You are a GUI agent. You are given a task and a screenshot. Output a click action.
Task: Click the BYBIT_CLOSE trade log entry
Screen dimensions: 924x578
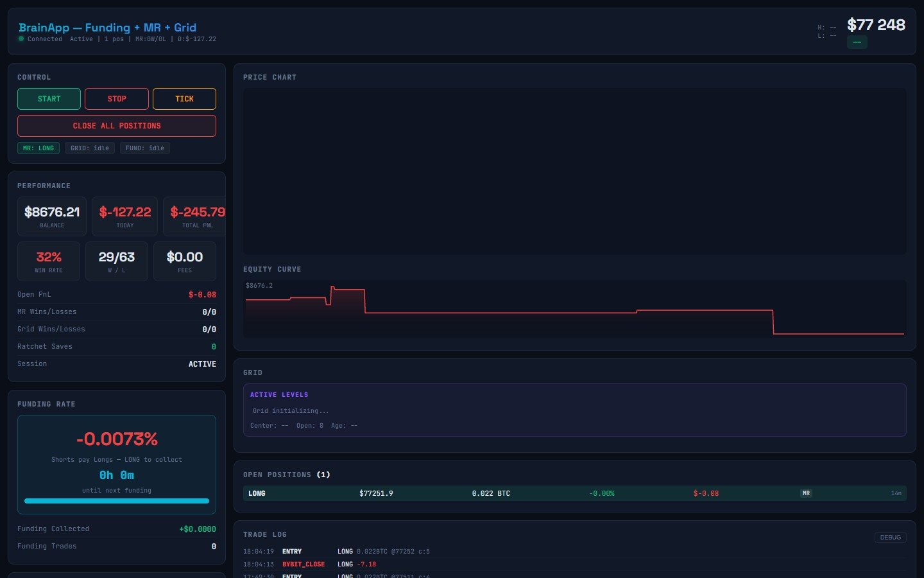(x=304, y=565)
